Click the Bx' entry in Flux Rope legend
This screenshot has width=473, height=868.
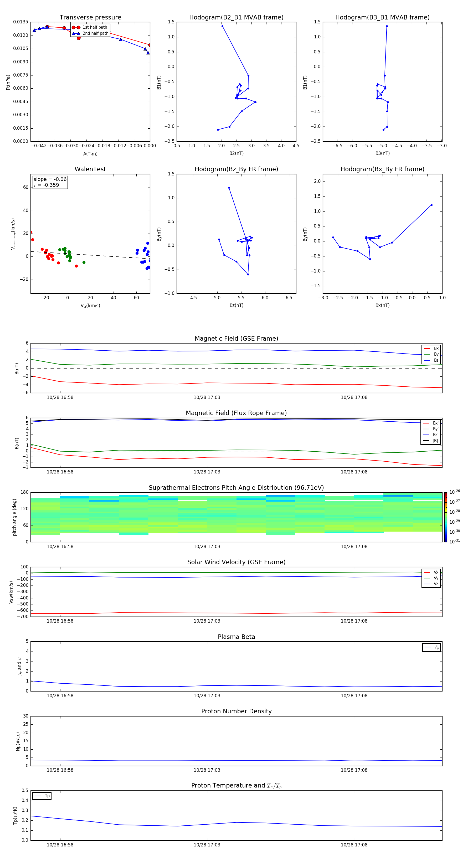tap(431, 423)
